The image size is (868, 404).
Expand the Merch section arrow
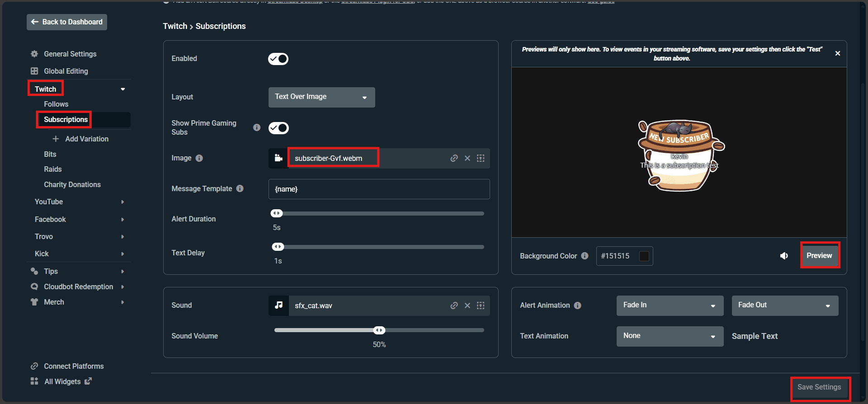(123, 302)
